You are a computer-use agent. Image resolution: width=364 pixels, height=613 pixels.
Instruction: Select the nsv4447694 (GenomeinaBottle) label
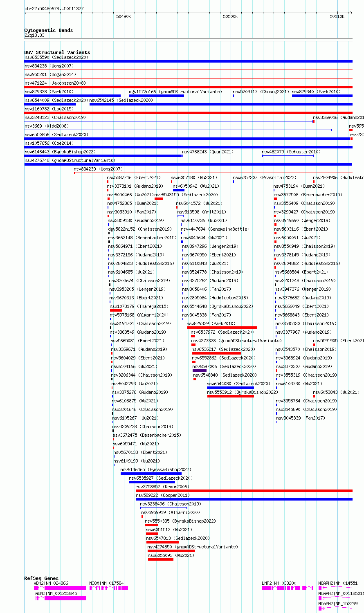[x=215, y=229]
